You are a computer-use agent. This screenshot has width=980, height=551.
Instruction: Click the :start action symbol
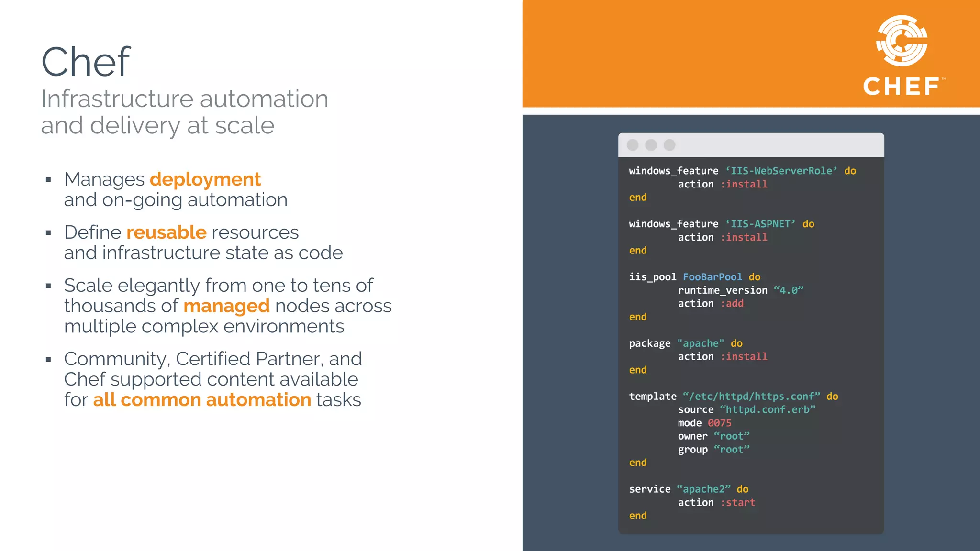point(737,502)
